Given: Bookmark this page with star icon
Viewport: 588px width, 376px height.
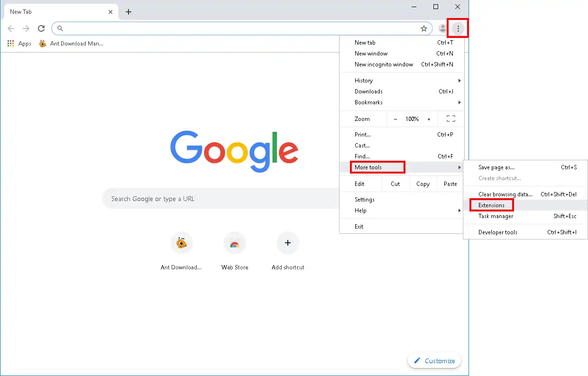Looking at the screenshot, I should coord(424,28).
